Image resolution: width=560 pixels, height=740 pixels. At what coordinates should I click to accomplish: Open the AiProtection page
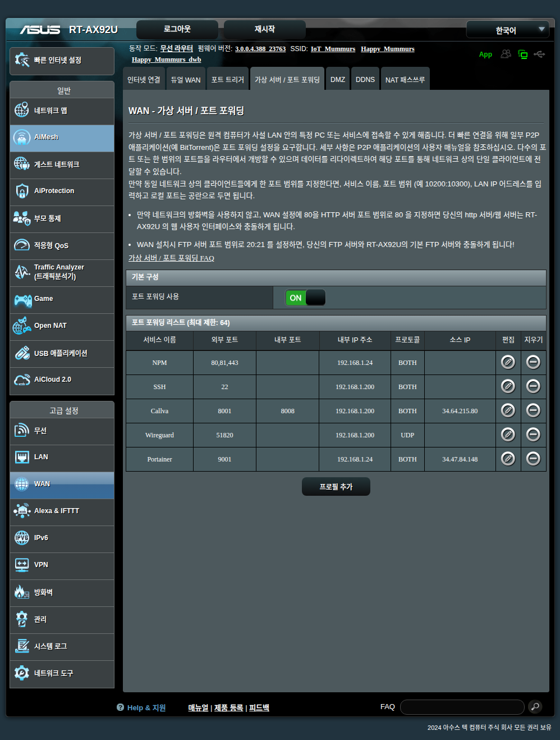(x=62, y=191)
